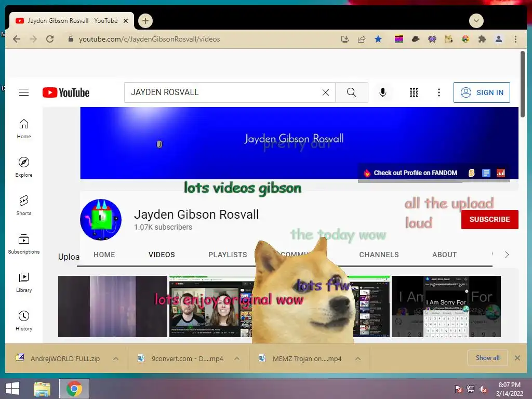Open the CHANNELS tab
The width and height of the screenshot is (532, 399).
379,255
